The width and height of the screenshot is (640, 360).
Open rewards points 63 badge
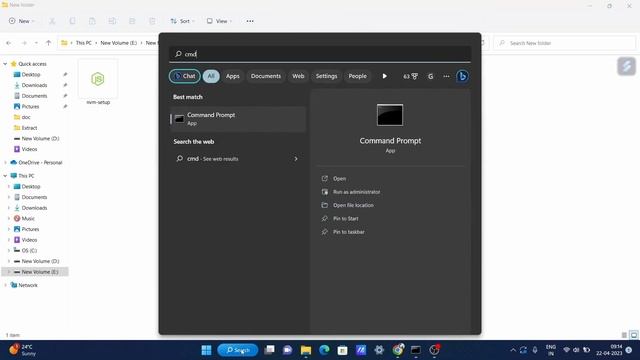(410, 76)
